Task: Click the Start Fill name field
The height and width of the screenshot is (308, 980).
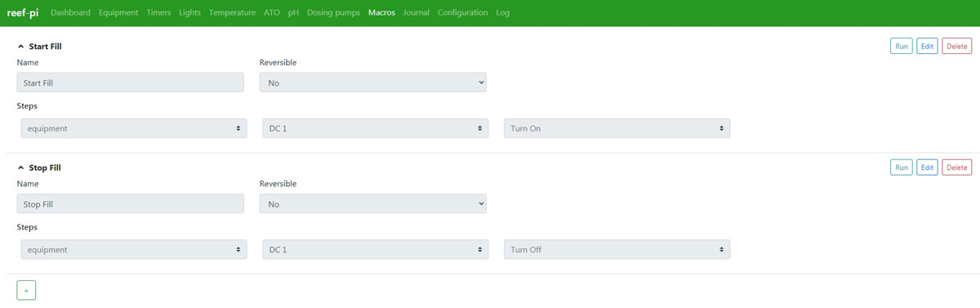Action: point(130,83)
